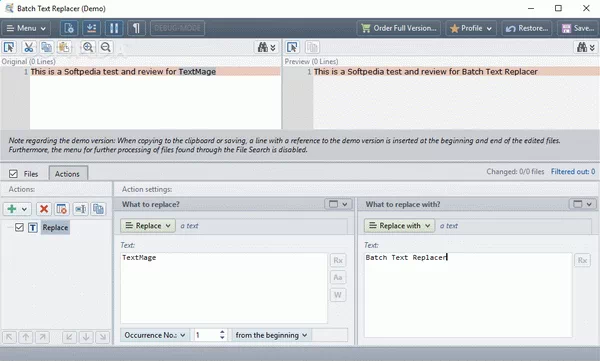Viewport: 600px width, 361px height.
Task: Click the occurrence number input field
Action: click(206, 335)
